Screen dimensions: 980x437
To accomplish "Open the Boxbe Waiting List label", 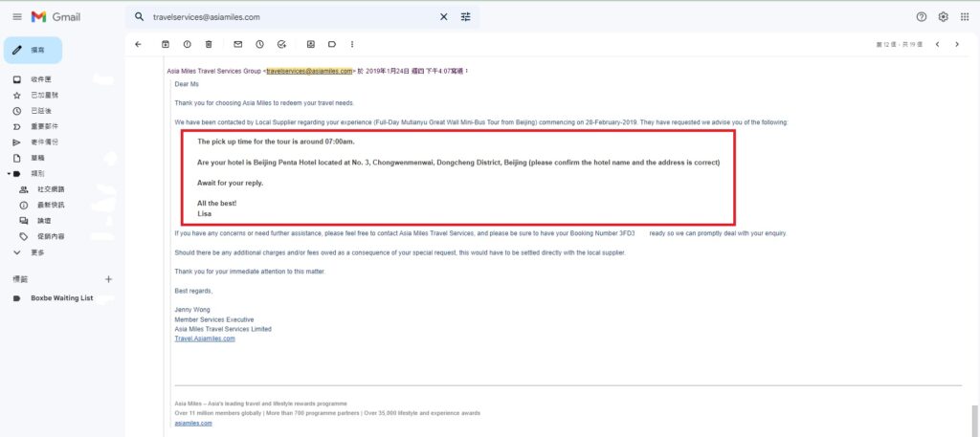I will (62, 298).
